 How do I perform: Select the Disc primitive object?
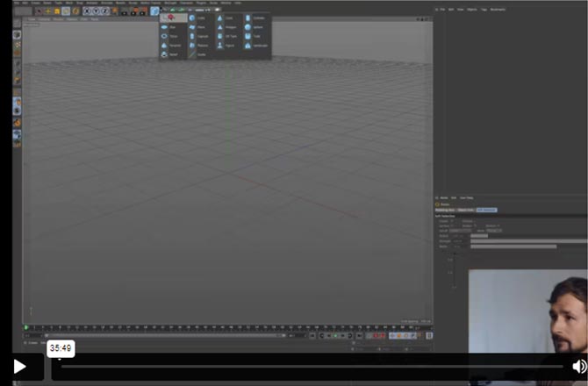[169, 27]
